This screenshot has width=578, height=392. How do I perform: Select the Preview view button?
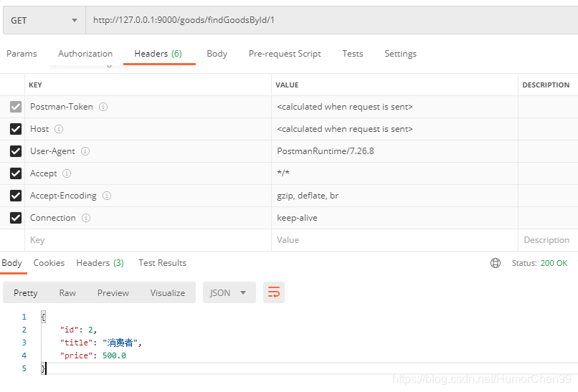(113, 293)
